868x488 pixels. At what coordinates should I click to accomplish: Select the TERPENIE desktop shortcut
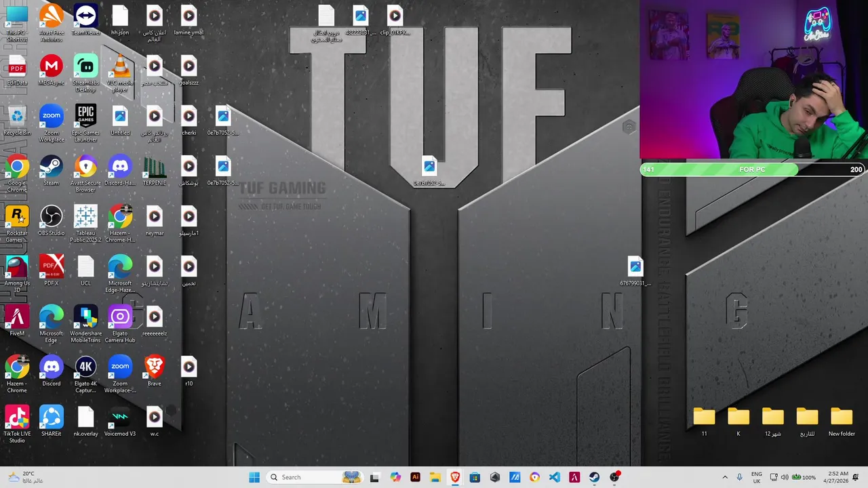point(155,171)
